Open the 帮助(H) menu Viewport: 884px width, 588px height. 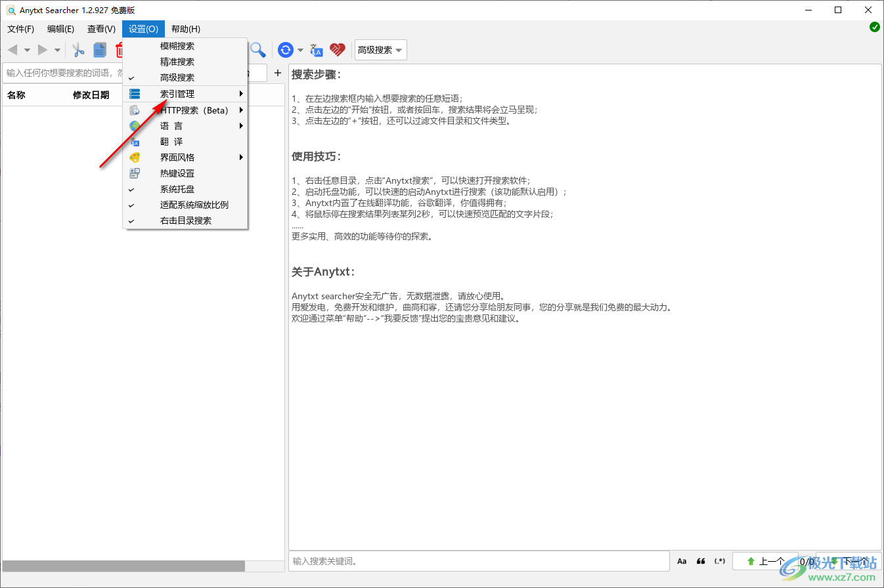click(186, 29)
